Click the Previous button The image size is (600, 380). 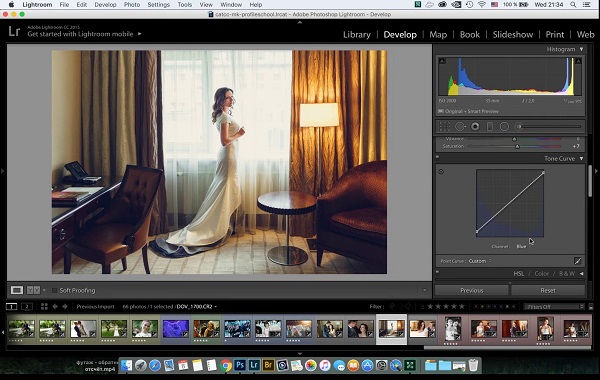click(472, 290)
